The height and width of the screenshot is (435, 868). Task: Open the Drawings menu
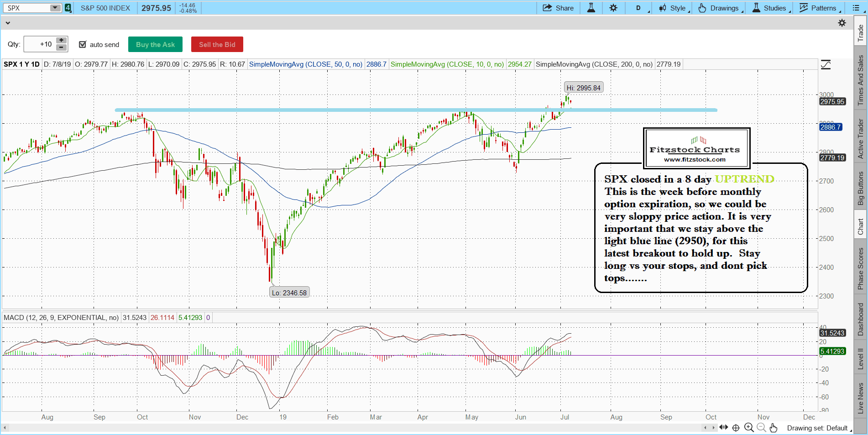click(x=721, y=8)
